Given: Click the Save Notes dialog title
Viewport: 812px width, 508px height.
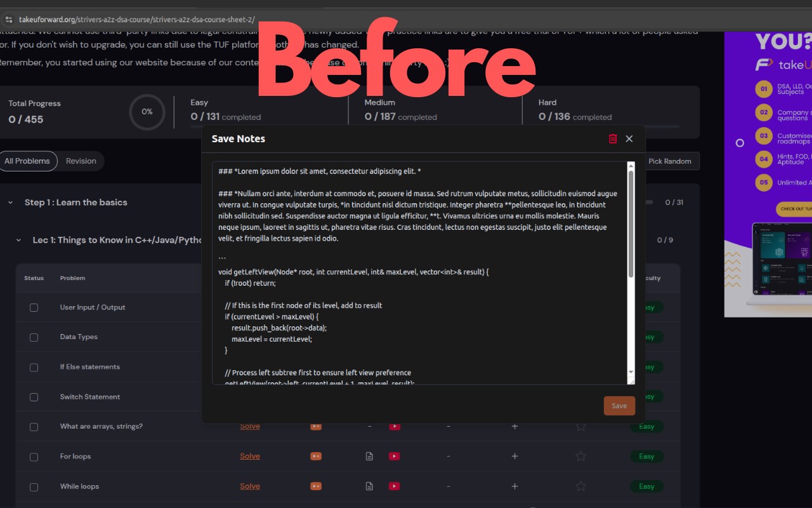Looking at the screenshot, I should (239, 138).
